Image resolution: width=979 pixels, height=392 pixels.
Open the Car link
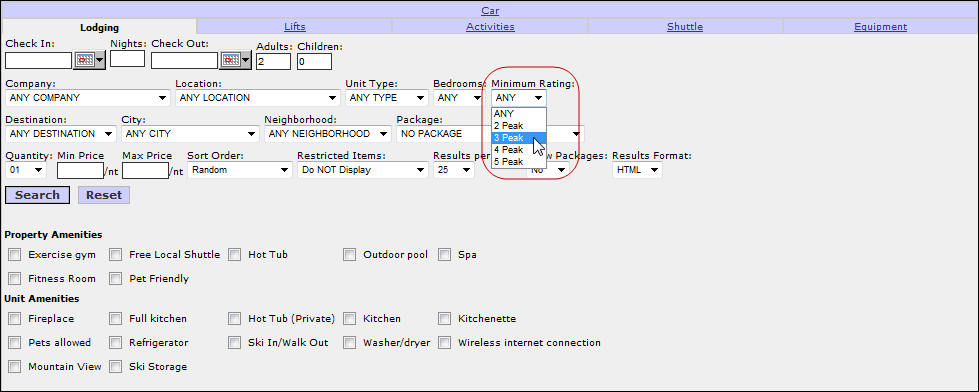coord(490,11)
